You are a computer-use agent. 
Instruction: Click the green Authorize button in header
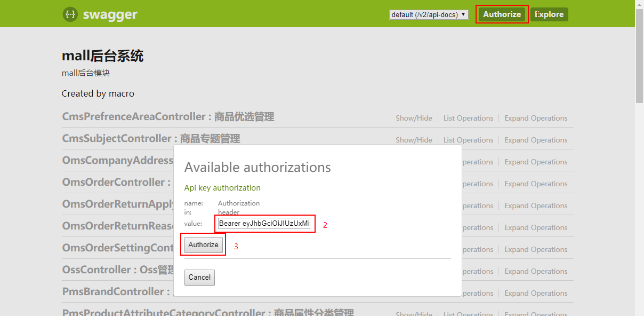[502, 14]
